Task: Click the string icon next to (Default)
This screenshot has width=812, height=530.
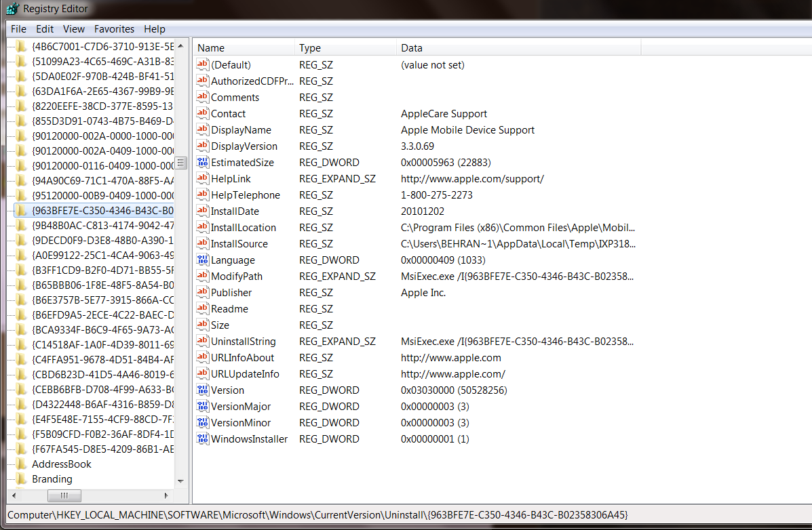Action: pos(202,64)
